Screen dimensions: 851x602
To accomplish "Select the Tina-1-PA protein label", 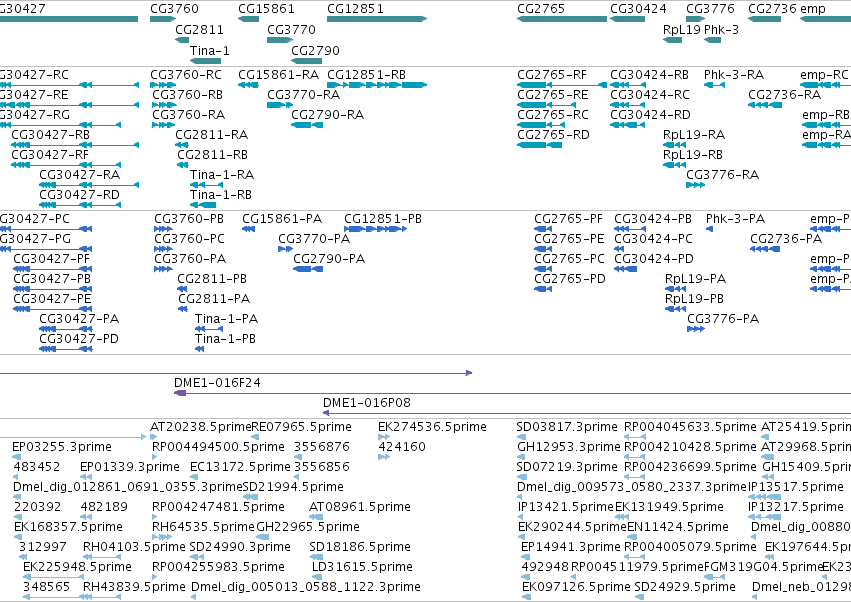I will tap(226, 319).
